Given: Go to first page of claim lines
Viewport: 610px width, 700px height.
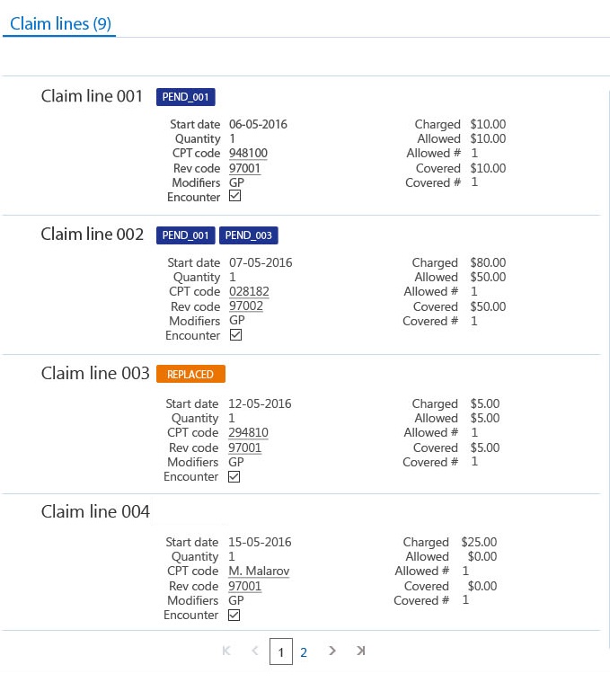Looking at the screenshot, I should [x=226, y=651].
